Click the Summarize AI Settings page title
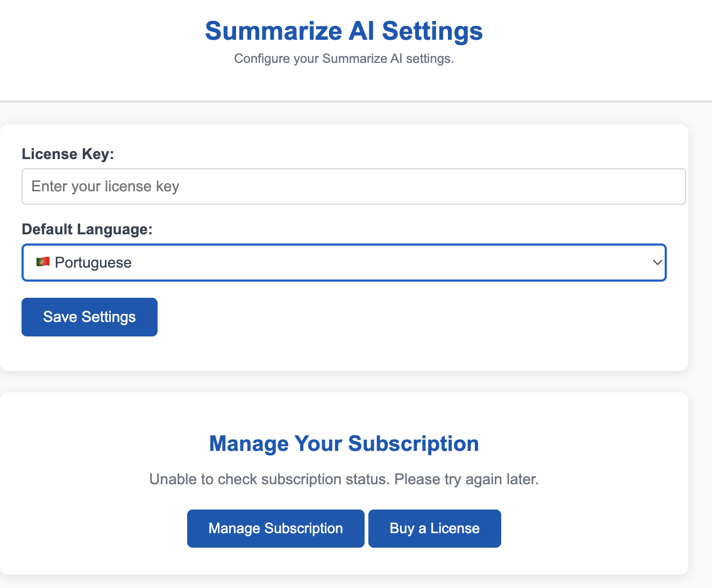Image resolution: width=712 pixels, height=588 pixels. point(344,31)
